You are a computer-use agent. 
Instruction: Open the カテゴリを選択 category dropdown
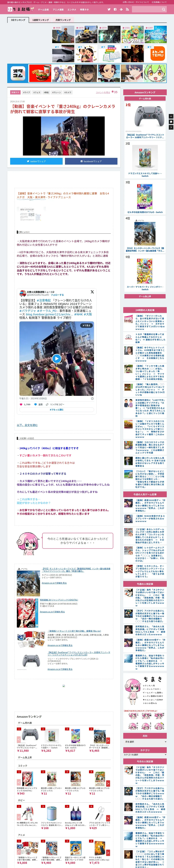click(x=145, y=754)
